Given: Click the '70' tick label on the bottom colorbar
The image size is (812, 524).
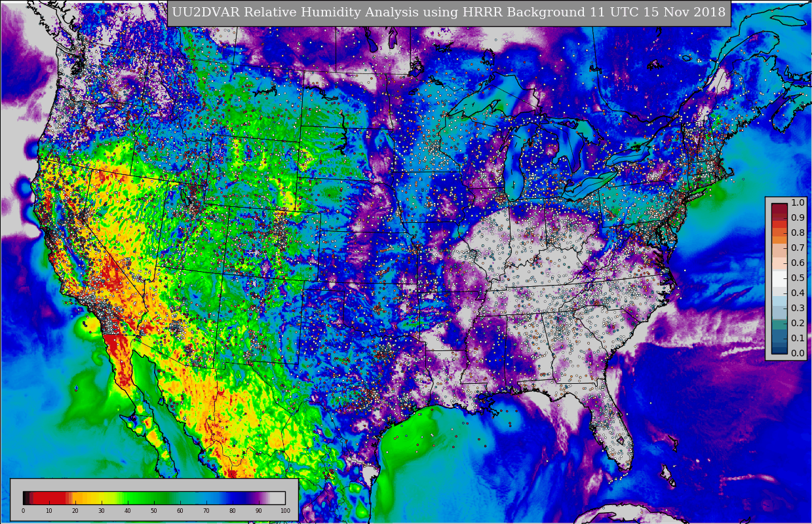Looking at the screenshot, I should click(x=206, y=511).
